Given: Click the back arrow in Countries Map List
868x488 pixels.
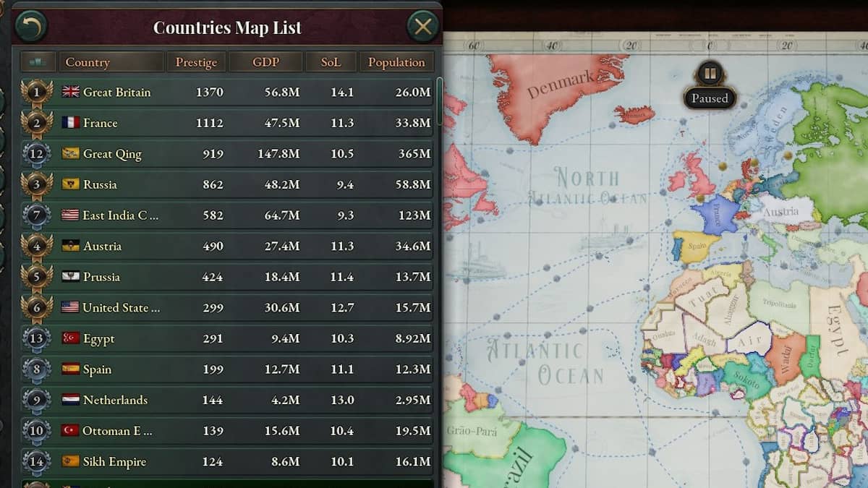Looking at the screenshot, I should click(x=30, y=27).
